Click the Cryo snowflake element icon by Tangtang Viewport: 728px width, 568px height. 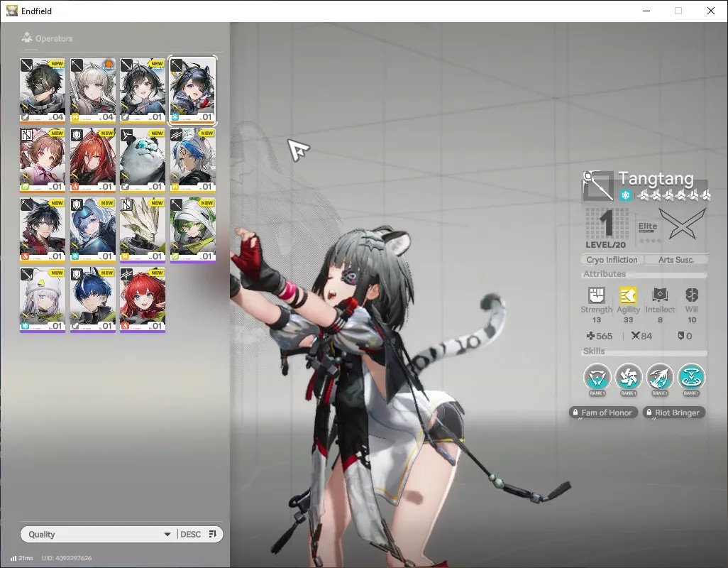625,195
